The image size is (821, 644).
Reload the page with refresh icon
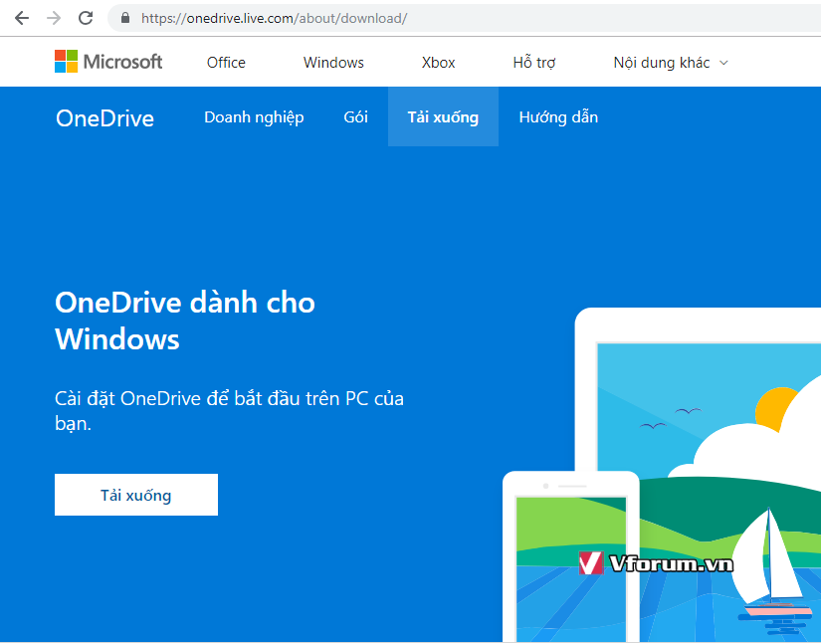point(86,18)
